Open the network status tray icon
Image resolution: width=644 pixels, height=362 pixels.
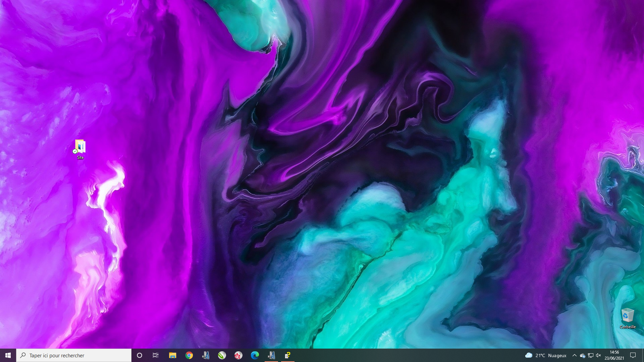click(x=591, y=356)
